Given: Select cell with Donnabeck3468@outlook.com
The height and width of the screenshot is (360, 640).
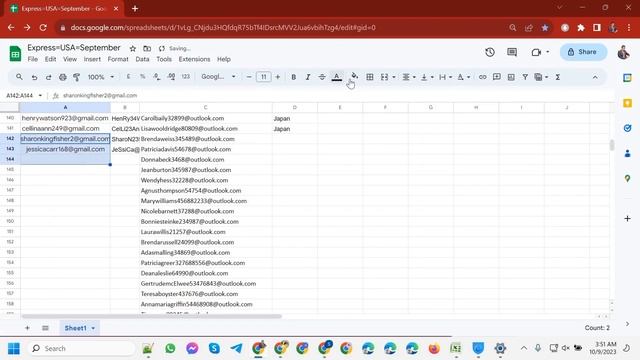Looking at the screenshot, I should 206,160.
